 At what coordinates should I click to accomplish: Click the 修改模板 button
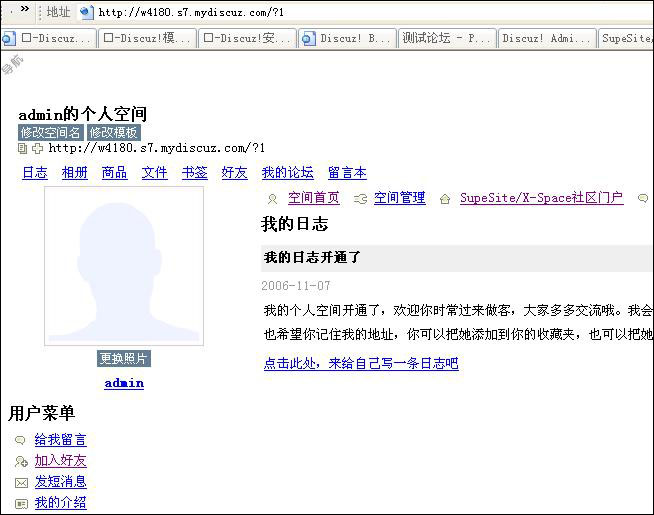point(113,133)
